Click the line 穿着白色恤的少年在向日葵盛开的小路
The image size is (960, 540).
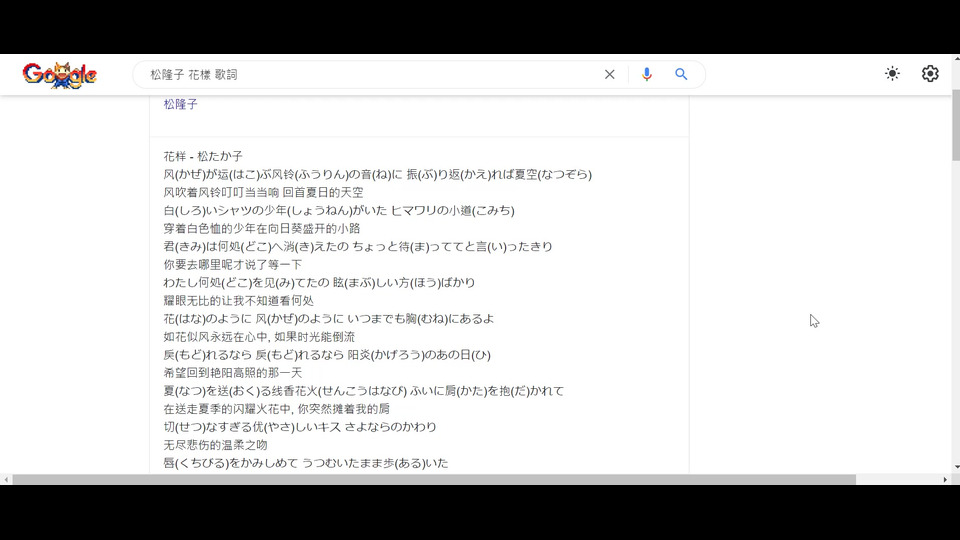(261, 228)
